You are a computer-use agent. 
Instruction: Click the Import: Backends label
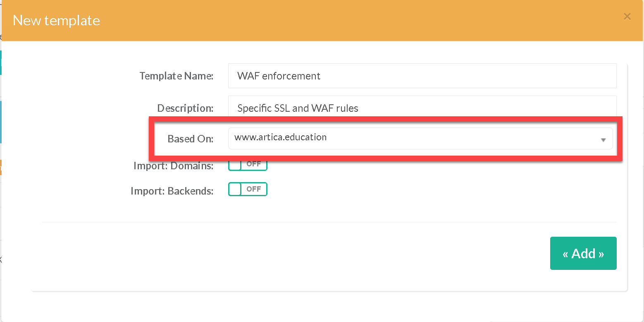pos(172,191)
